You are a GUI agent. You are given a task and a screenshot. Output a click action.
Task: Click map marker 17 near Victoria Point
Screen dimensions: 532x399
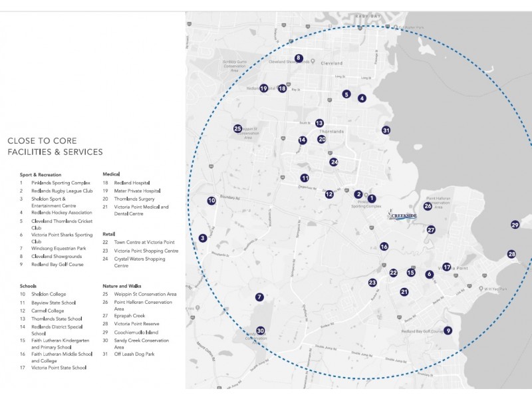pos(447,267)
